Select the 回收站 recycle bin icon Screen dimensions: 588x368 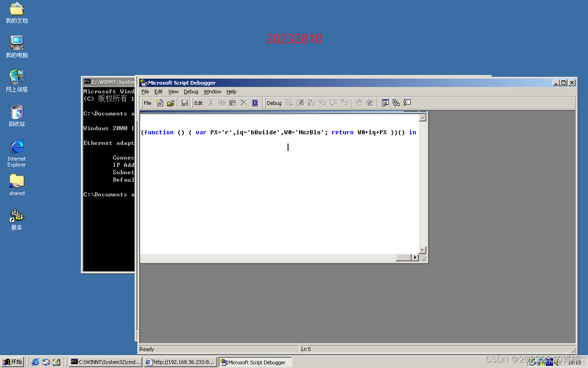click(17, 116)
